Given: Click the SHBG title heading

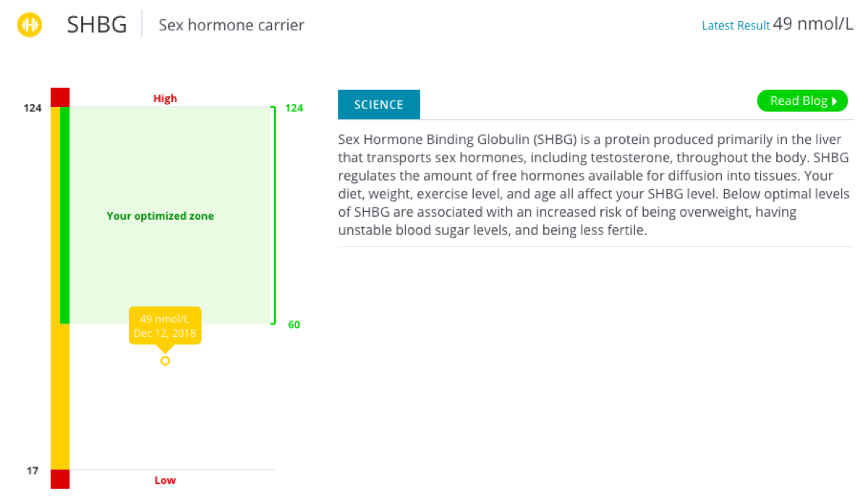Looking at the screenshot, I should click(97, 25).
